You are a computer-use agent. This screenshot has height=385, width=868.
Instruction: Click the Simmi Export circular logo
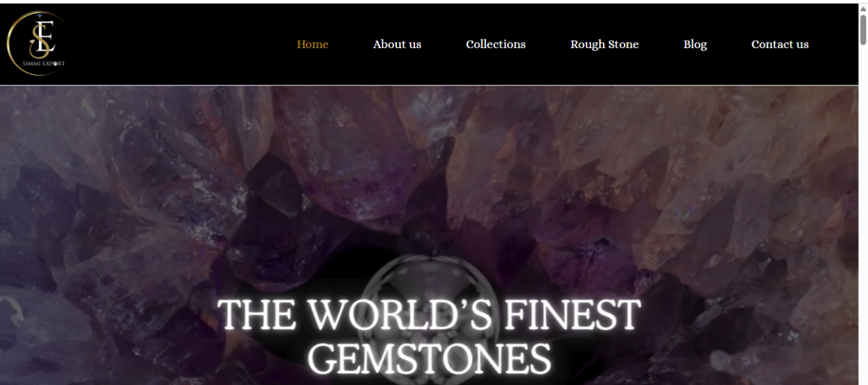38,43
